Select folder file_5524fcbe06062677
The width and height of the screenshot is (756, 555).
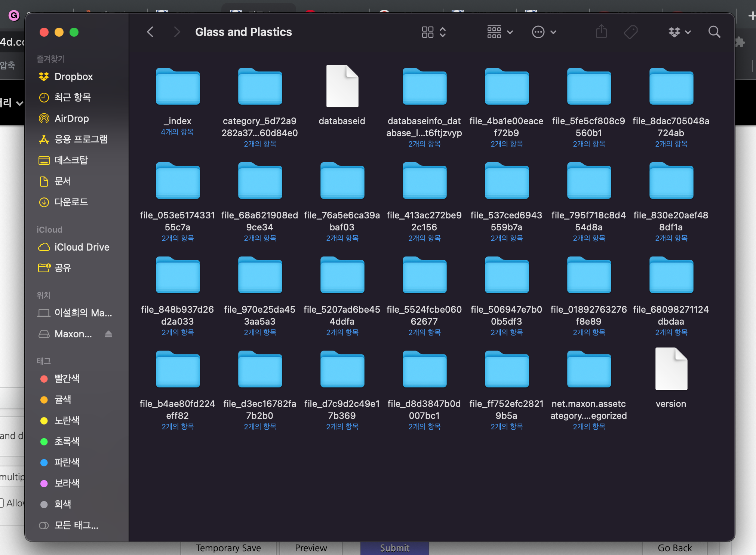point(424,275)
